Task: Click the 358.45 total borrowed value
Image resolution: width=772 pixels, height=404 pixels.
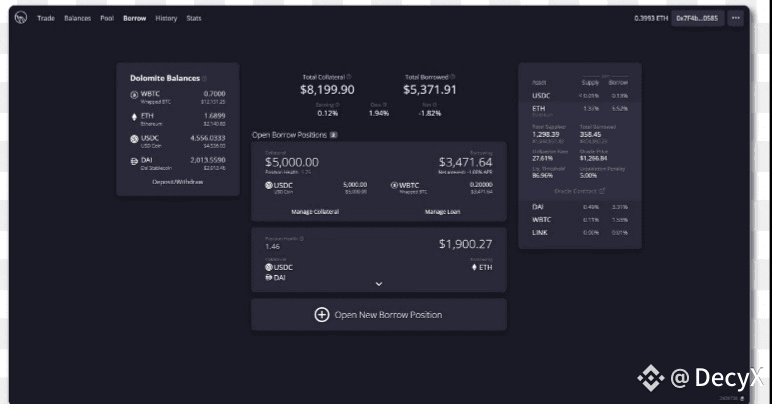Action: (x=590, y=134)
